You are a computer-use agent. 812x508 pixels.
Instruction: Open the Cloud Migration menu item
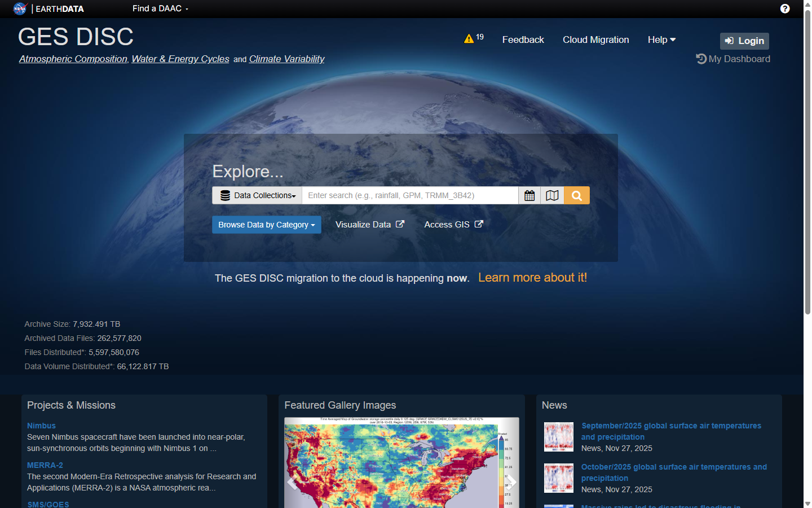(x=595, y=40)
